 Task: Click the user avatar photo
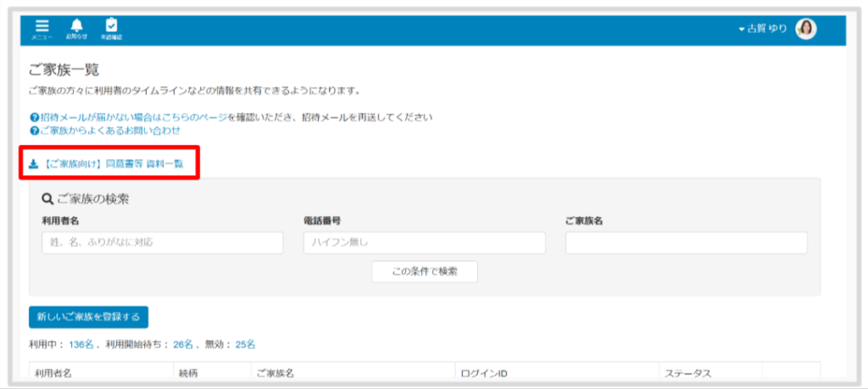806,29
